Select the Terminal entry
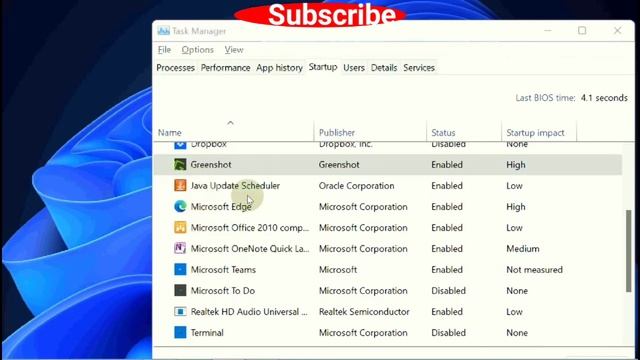The height and width of the screenshot is (360, 640). pos(207,333)
